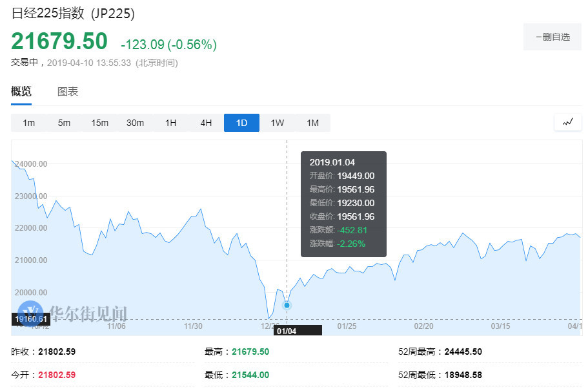Click 今开 value 21802.59 in red
Screen dimensions: 588x389
click(57, 375)
